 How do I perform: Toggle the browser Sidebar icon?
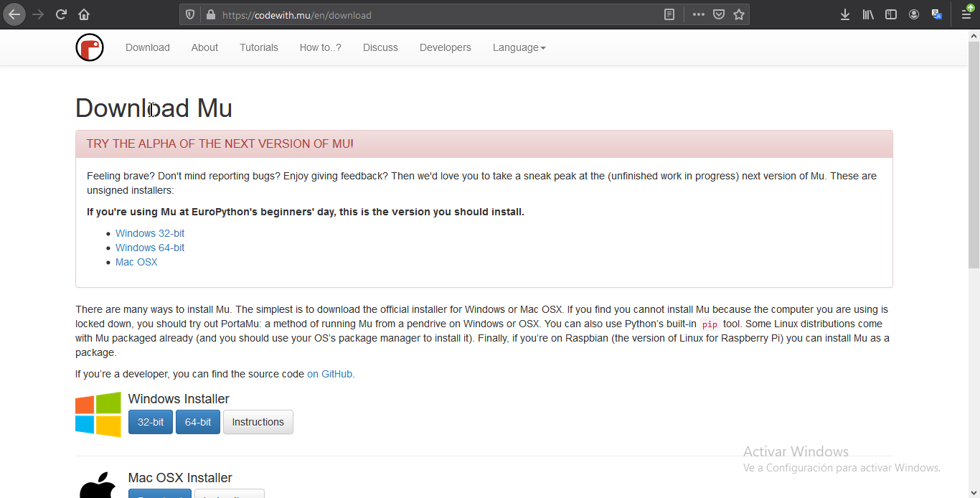click(891, 14)
